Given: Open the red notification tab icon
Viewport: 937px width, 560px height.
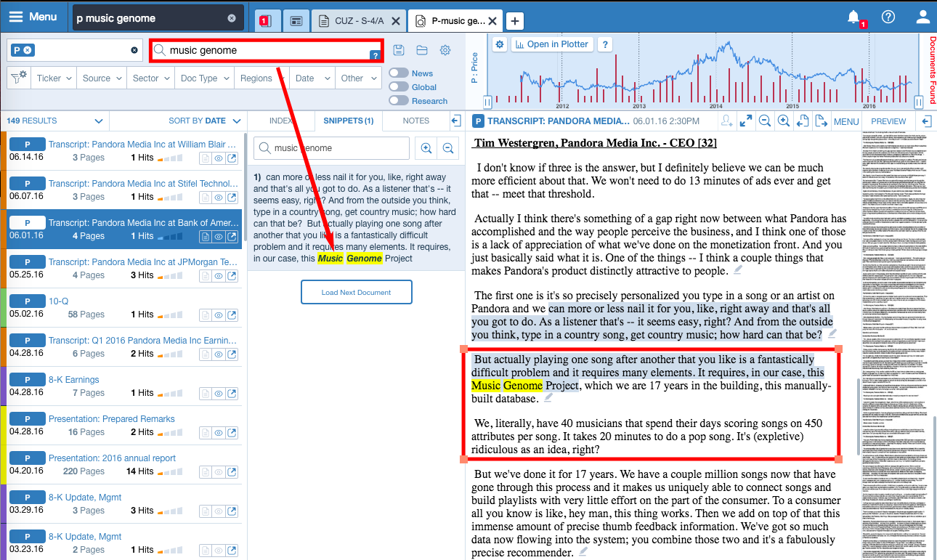Looking at the screenshot, I should (x=265, y=21).
